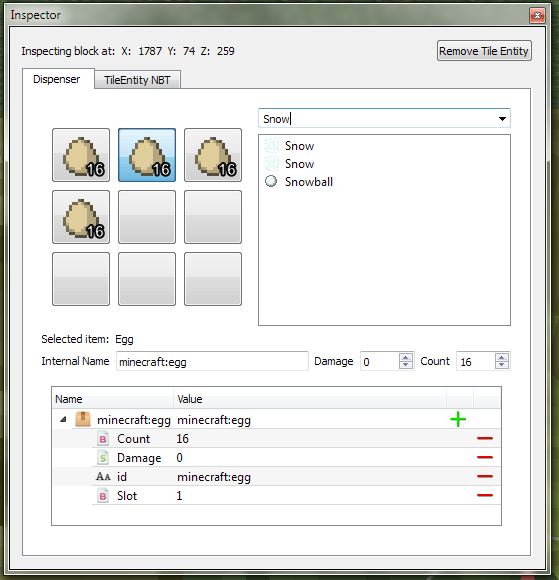
Task: Select the egg slot in second row
Action: click(x=81, y=217)
